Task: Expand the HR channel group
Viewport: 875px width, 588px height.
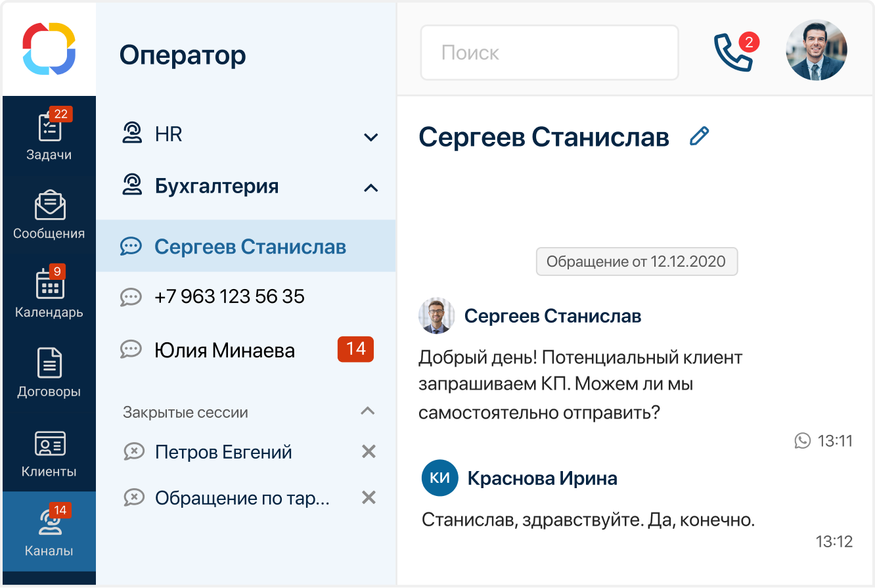Action: [x=370, y=137]
